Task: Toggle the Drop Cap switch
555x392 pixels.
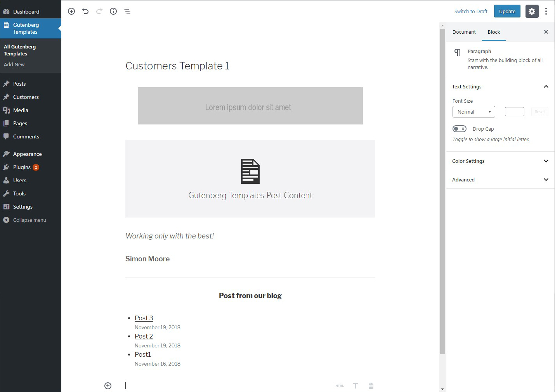Action: pyautogui.click(x=460, y=129)
